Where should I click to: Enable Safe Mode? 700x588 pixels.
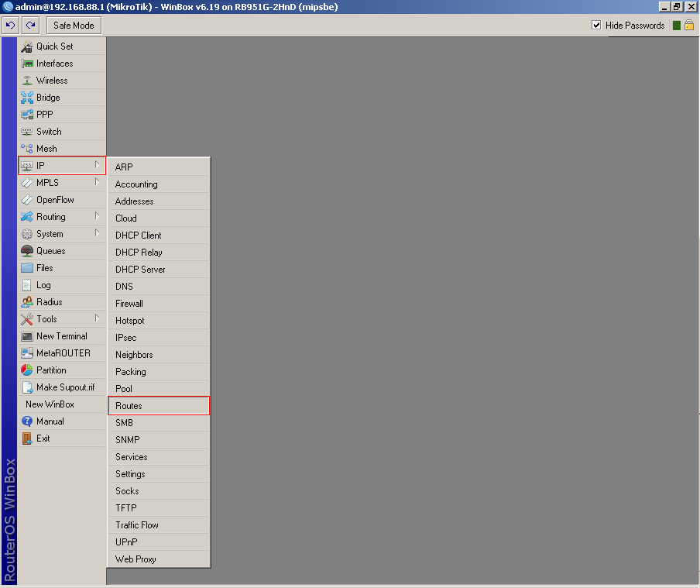coord(74,26)
